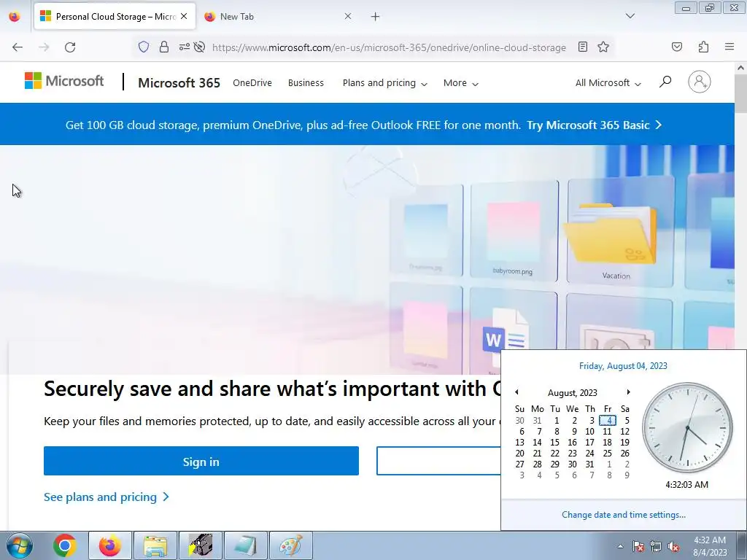Open a new tab with the plus icon
This screenshot has width=747, height=560.
tap(376, 17)
